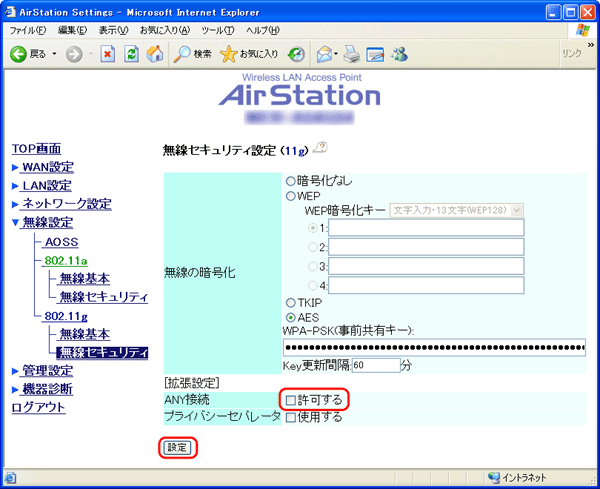600x489 pixels.
Task: Expand the toolbar overflow chevron by リンク
Action: click(590, 45)
